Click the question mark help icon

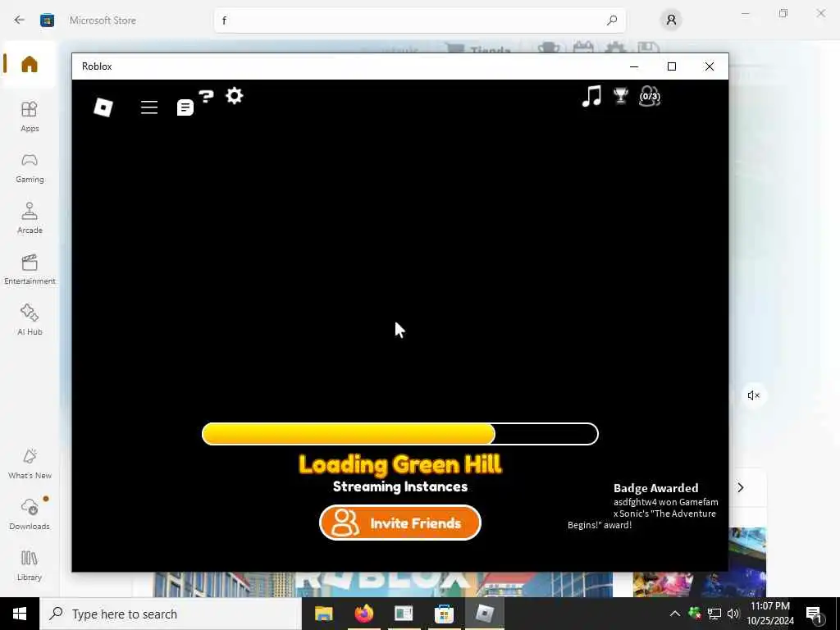coord(206,97)
